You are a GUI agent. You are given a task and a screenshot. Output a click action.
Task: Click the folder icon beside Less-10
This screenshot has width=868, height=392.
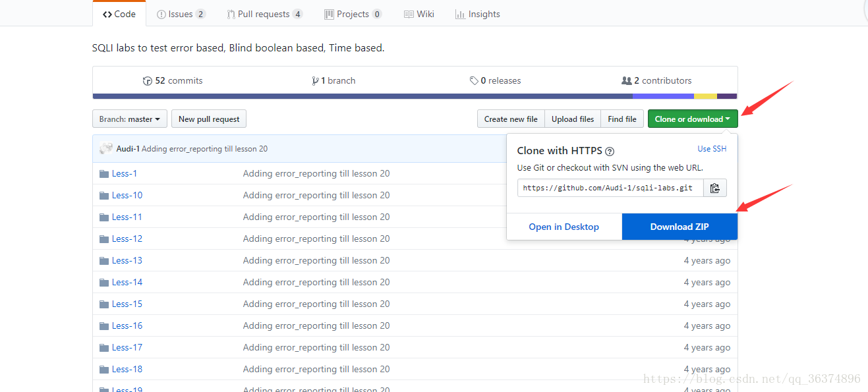104,196
